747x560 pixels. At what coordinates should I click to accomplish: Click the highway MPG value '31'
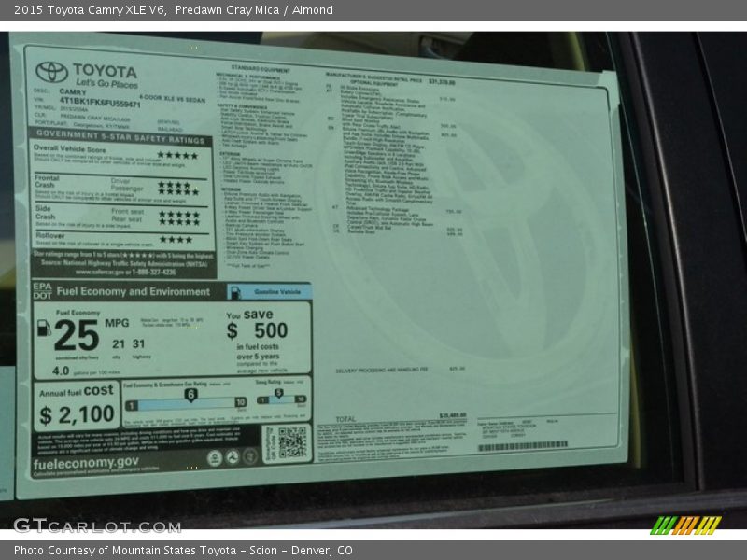[x=138, y=343]
